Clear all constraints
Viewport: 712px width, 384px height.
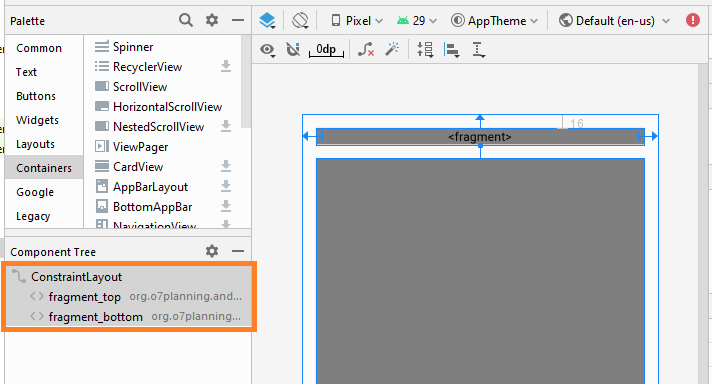pyautogui.click(x=366, y=49)
